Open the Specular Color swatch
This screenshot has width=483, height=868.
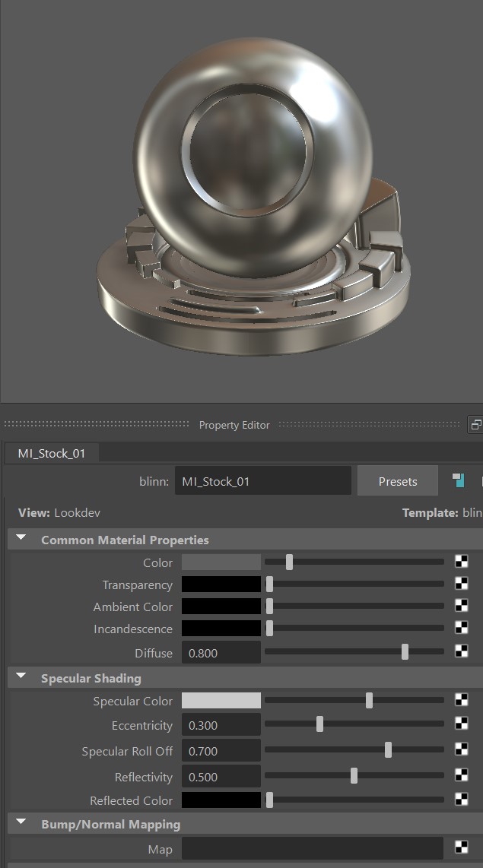(221, 700)
